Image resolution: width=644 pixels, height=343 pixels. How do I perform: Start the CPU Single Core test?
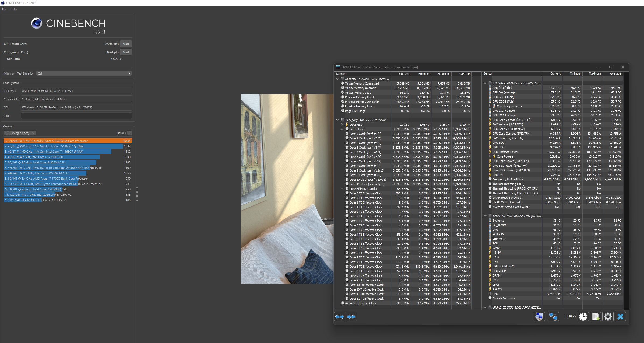pos(126,52)
